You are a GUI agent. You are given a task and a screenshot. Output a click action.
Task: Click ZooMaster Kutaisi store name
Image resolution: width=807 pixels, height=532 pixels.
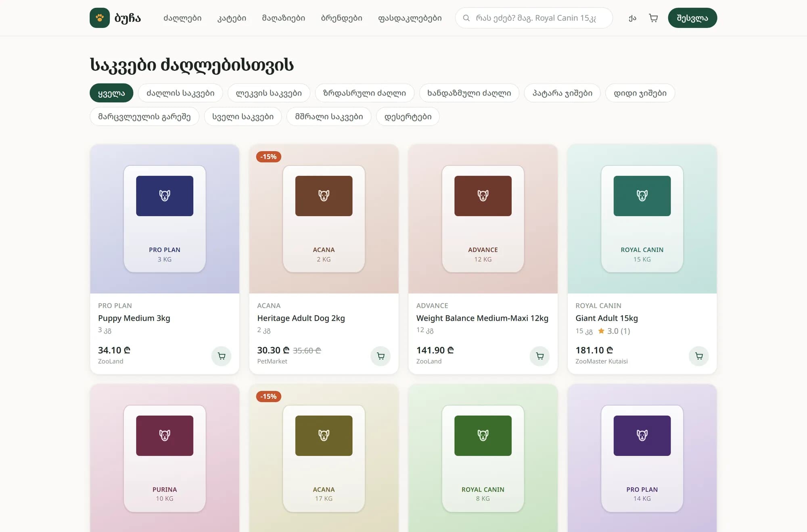click(x=602, y=361)
